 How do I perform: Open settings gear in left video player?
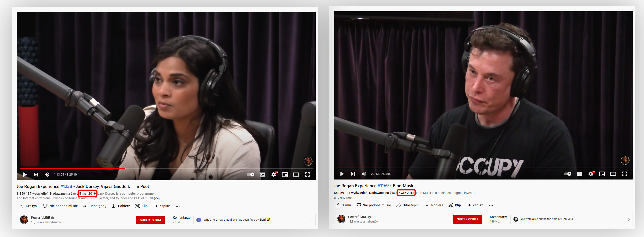(273, 174)
